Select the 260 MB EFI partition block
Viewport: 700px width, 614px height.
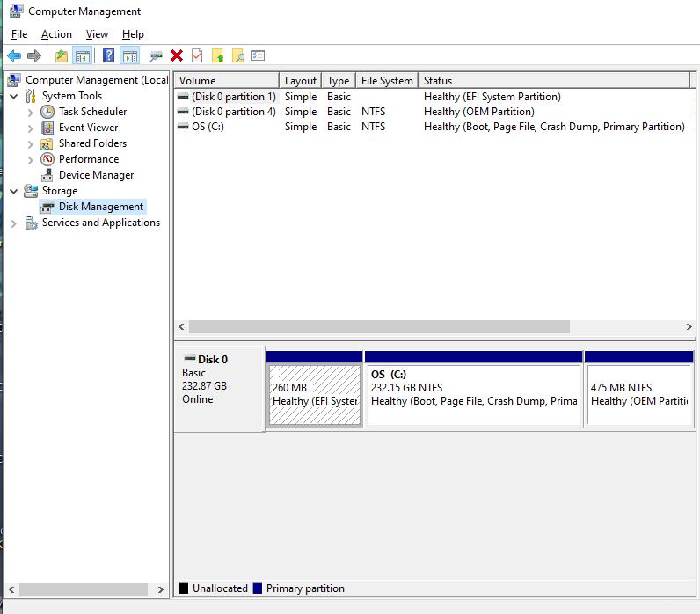(x=315, y=389)
